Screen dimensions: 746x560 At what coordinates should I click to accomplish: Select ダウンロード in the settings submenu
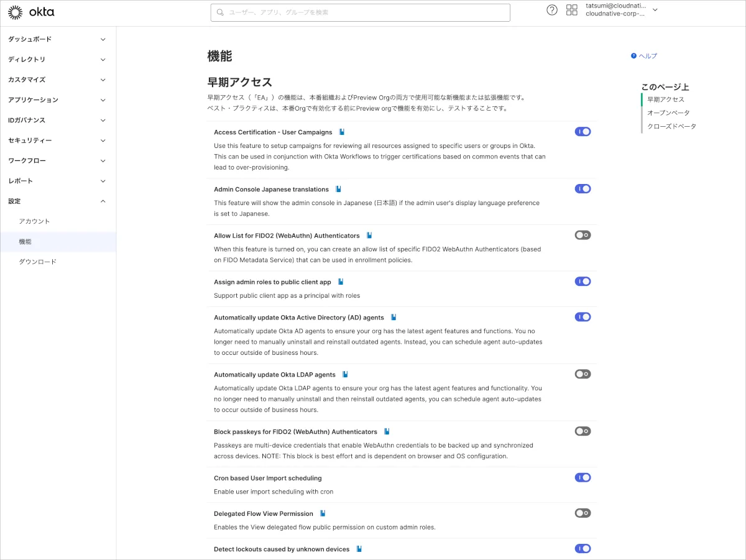click(x=37, y=262)
